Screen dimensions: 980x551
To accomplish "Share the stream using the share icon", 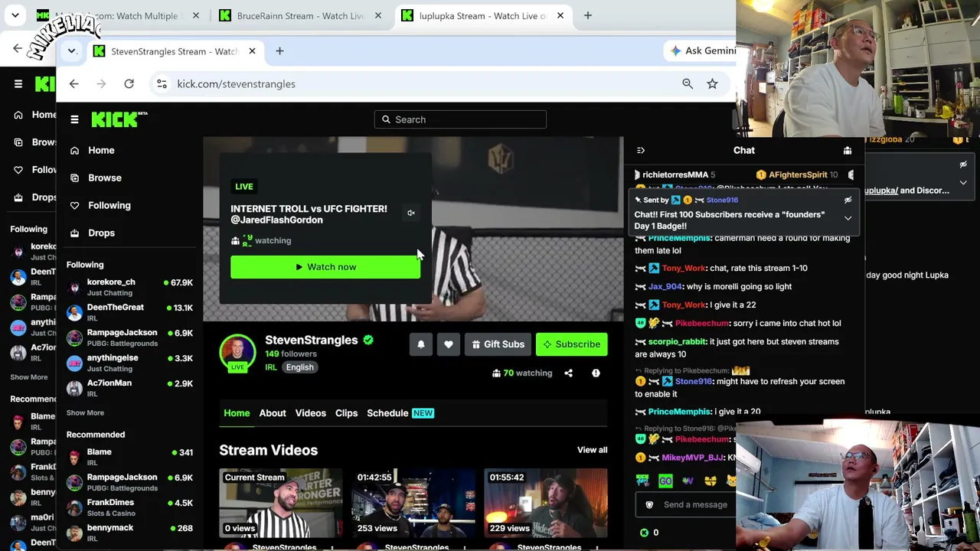I will (568, 373).
